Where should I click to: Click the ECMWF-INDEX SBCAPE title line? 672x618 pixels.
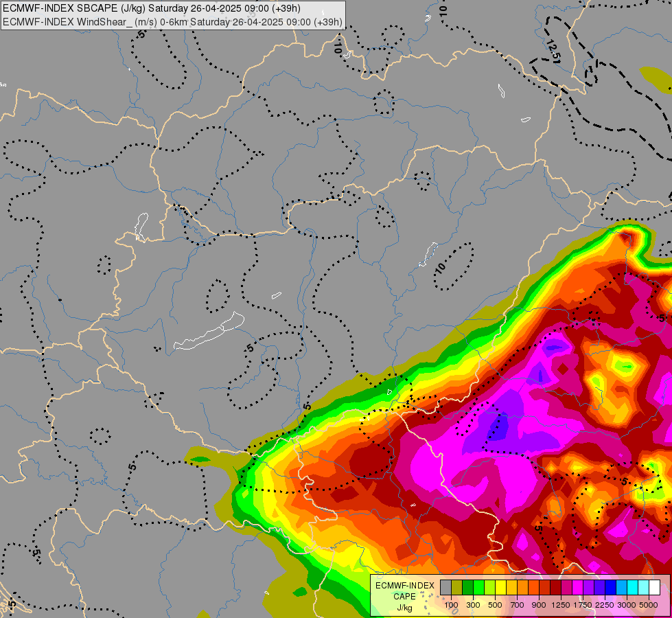pos(152,8)
